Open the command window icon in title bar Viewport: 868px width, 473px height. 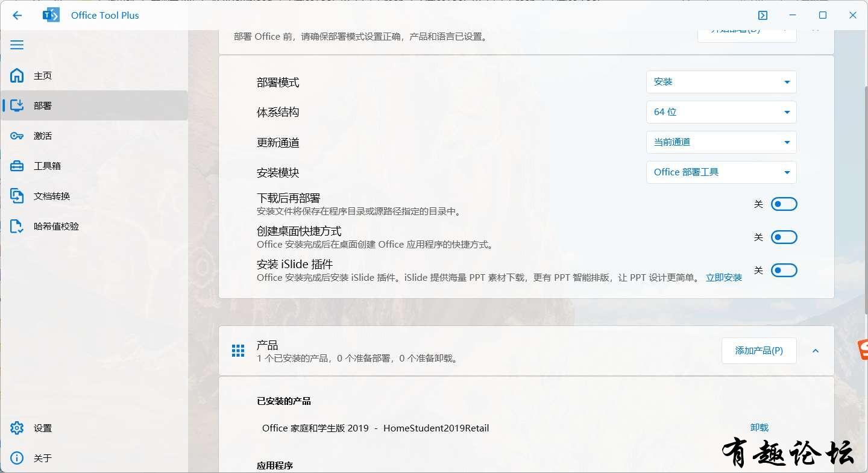[x=763, y=16]
